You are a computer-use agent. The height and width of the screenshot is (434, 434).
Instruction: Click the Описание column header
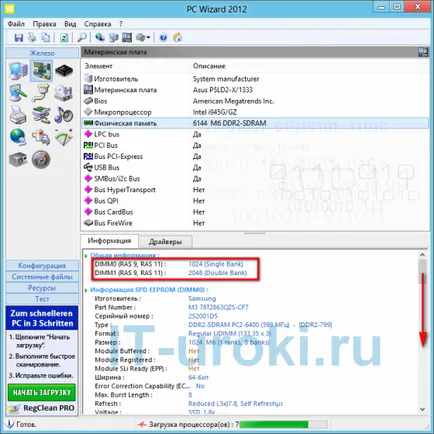pyautogui.click(x=209, y=66)
